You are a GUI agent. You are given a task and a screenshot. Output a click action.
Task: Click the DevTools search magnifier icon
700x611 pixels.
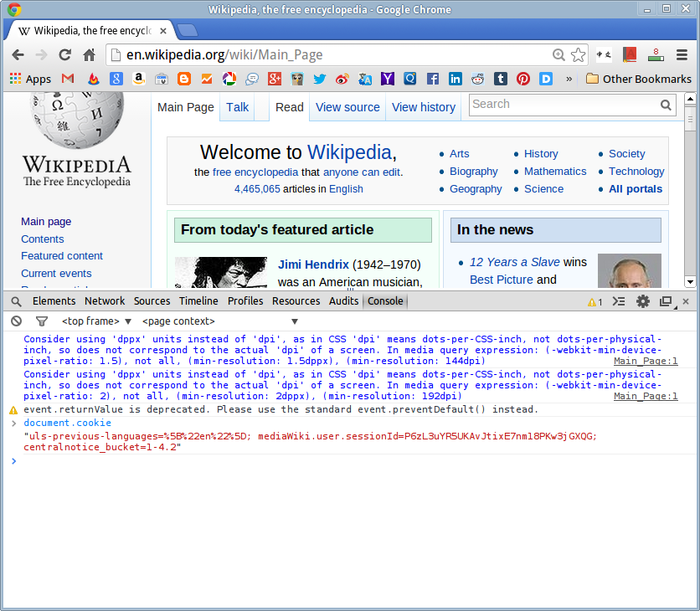point(16,301)
